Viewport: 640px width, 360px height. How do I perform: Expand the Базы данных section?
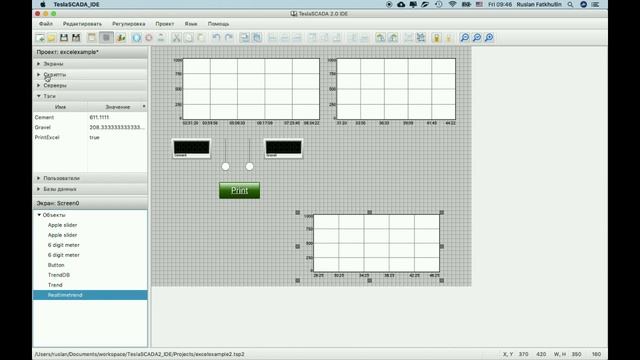click(x=39, y=189)
